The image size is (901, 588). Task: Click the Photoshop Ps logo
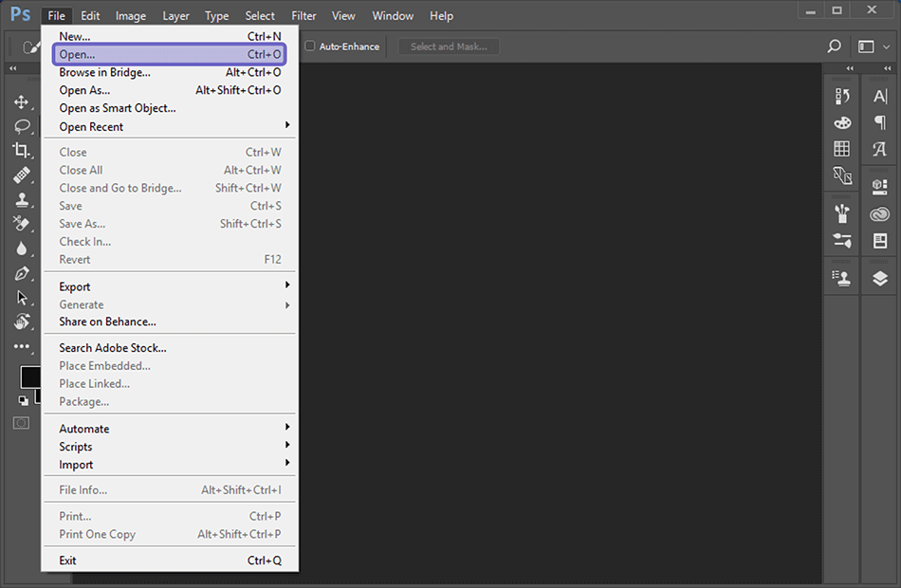[20, 14]
